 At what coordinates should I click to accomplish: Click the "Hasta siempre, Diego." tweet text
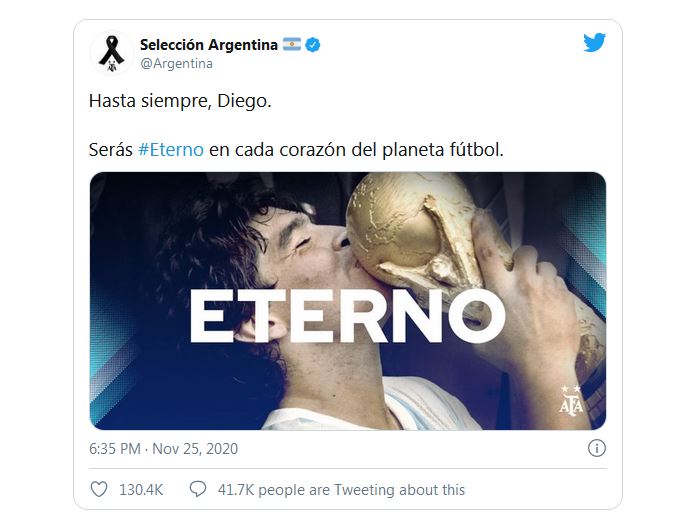click(180, 101)
